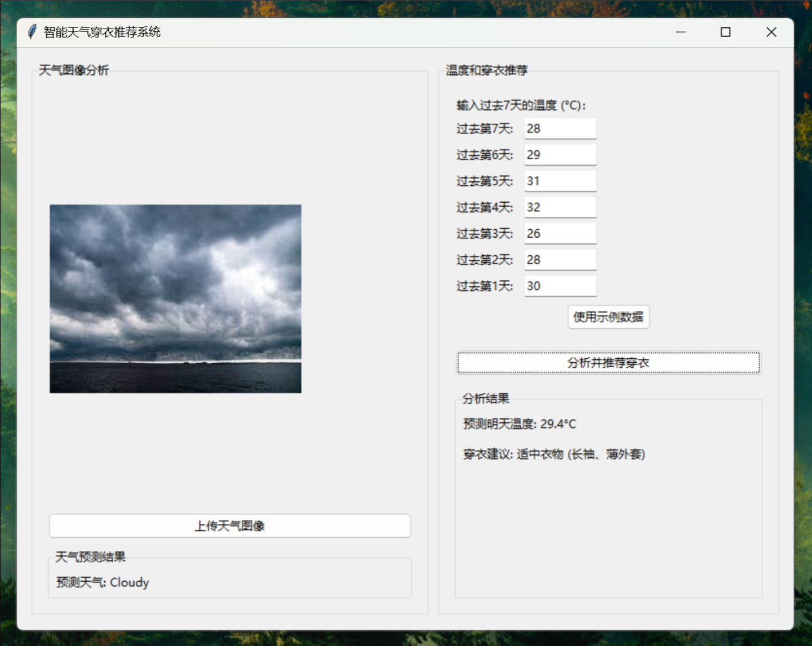812x646 pixels.
Task: Click into the 过去第5天 temperature box
Action: (x=560, y=181)
